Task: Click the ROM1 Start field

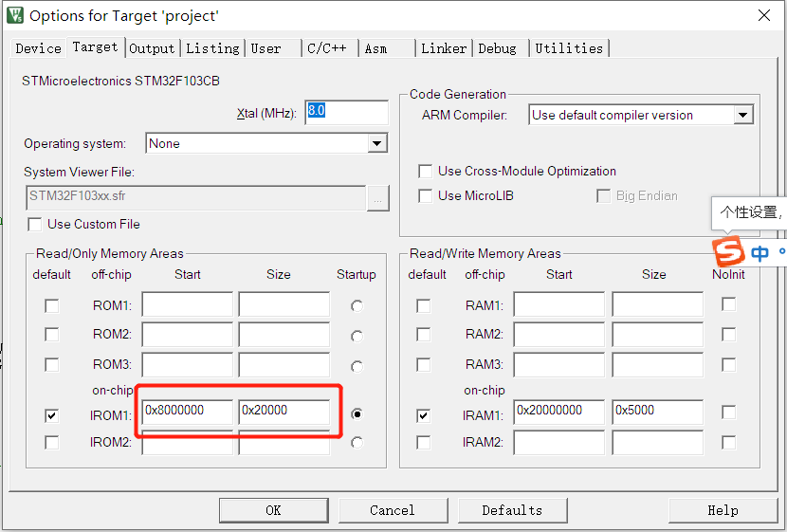Action: pyautogui.click(x=187, y=304)
